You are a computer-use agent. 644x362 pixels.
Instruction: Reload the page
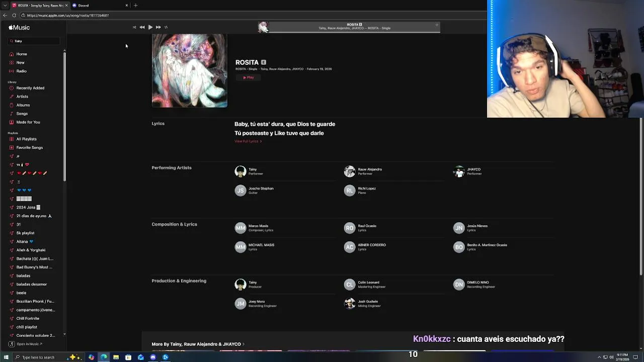(14, 16)
